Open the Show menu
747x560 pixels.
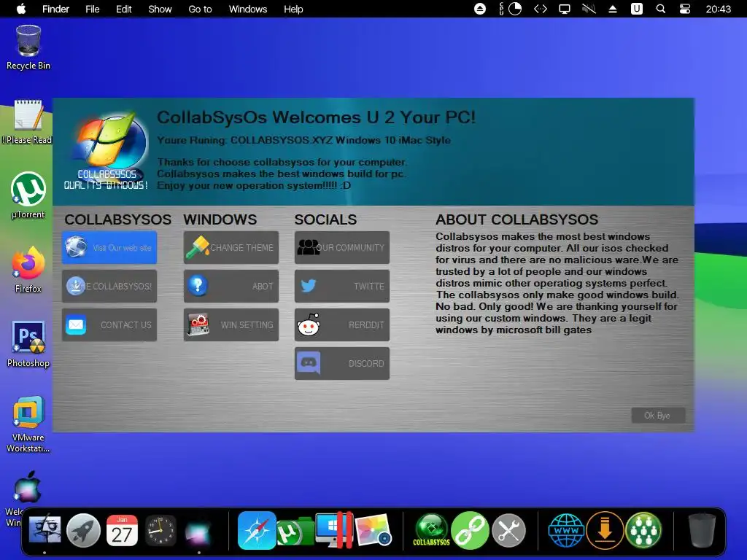click(160, 9)
